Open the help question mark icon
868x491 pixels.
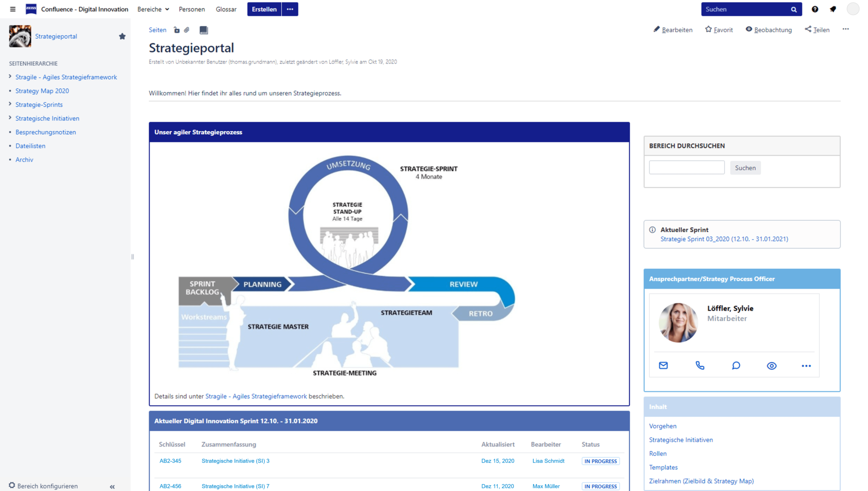tap(815, 9)
